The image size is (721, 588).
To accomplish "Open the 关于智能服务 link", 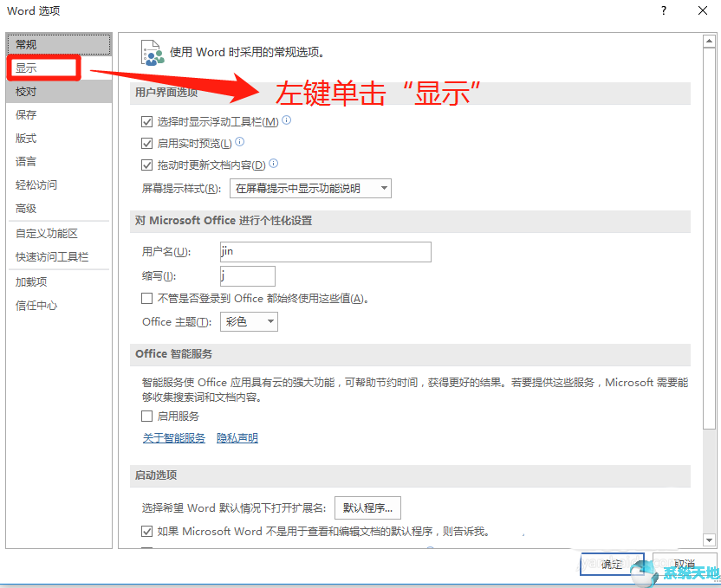I will [174, 438].
